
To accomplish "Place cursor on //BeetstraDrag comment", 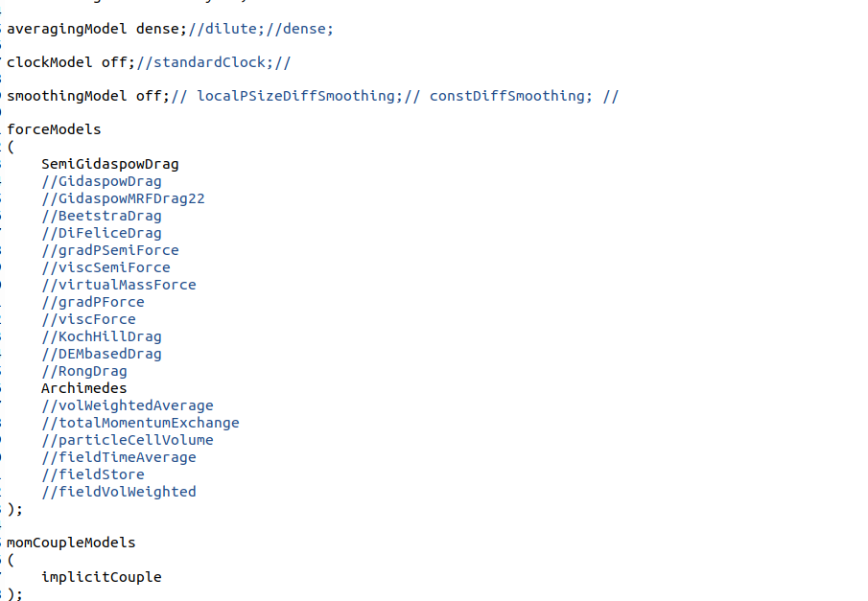I will pyautogui.click(x=101, y=216).
